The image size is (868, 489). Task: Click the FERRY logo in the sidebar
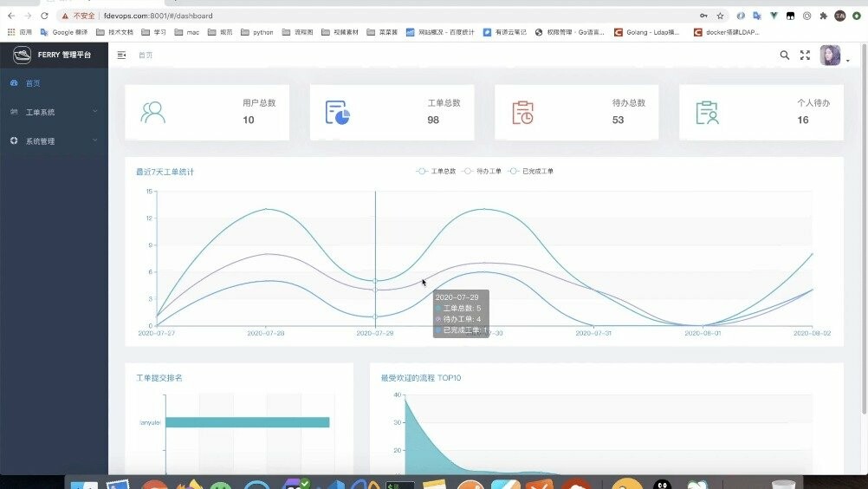tap(23, 55)
